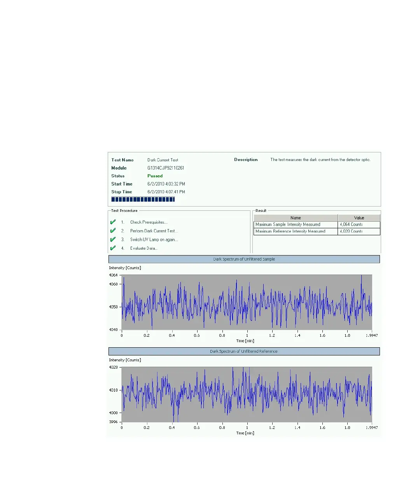This screenshot has height=504, width=420.
Task: Click the Passed status value
Action: pyautogui.click(x=155, y=176)
